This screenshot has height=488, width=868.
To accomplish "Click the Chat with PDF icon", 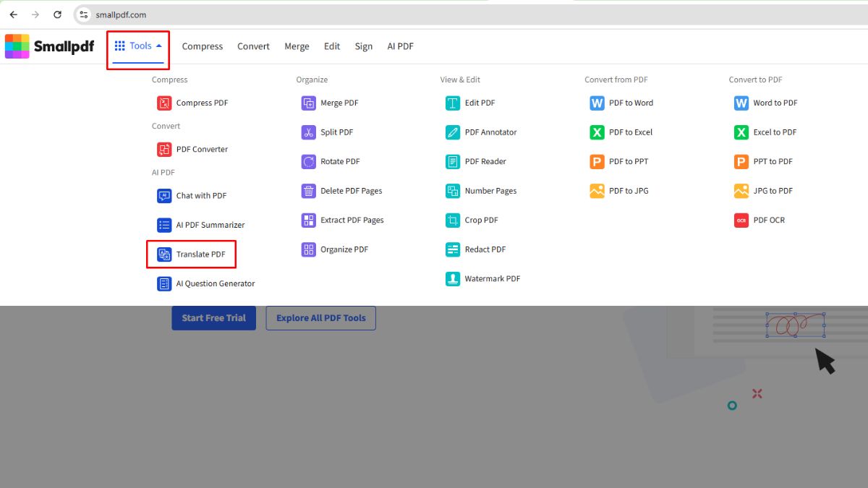I will pos(164,196).
